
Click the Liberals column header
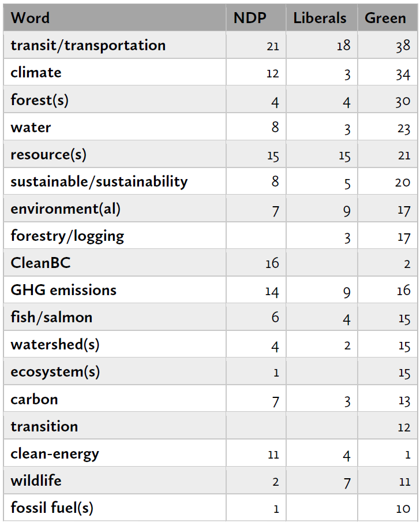pos(320,18)
